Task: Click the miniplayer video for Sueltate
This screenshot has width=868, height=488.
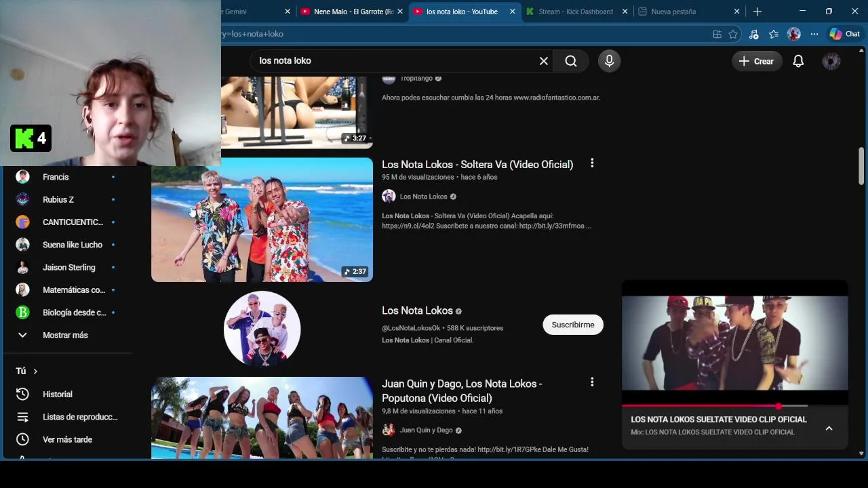Action: [735, 343]
